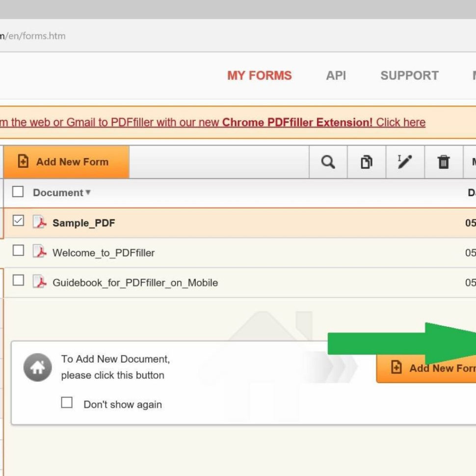The width and height of the screenshot is (476, 476).
Task: Open the MY FORMS tab
Action: coord(260,76)
